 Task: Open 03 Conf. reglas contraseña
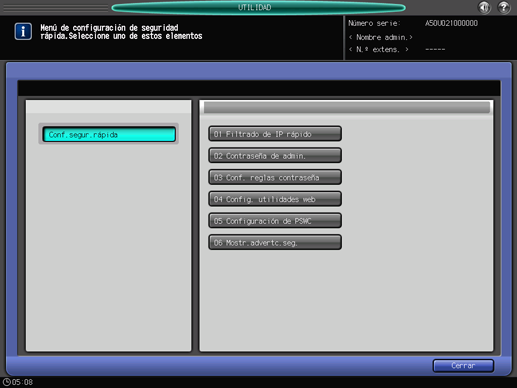[275, 177]
